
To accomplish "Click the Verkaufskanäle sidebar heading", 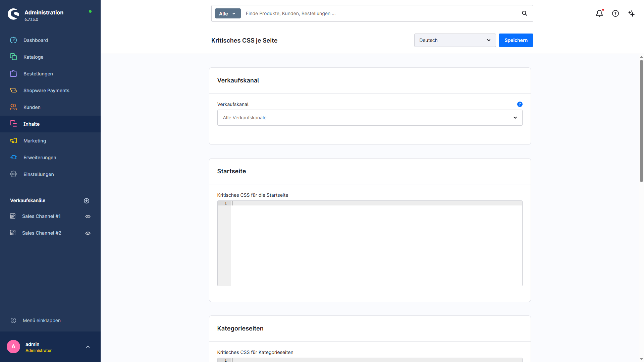I will [x=28, y=200].
